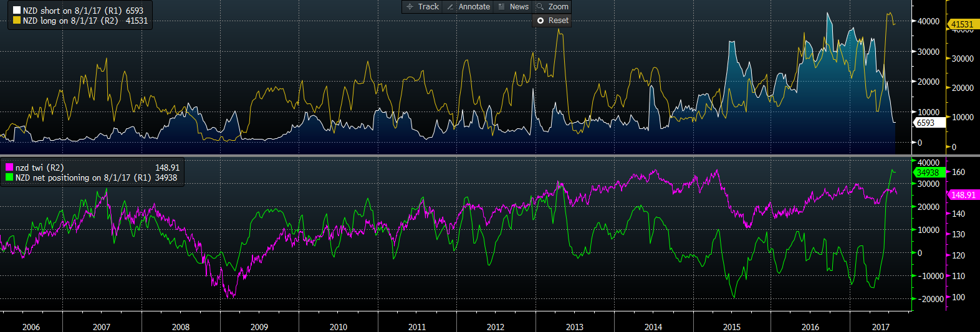
Task: Click the yellow 41531 axis value tag
Action: [962, 24]
